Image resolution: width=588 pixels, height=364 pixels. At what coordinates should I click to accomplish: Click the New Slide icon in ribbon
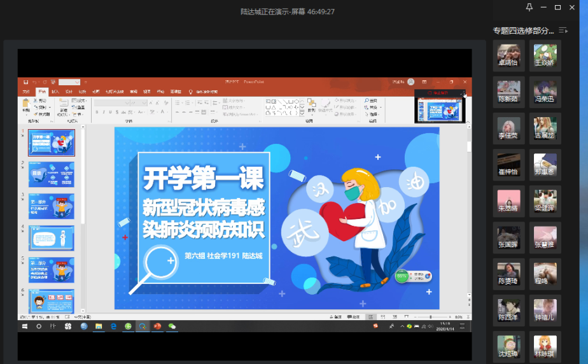[64, 105]
